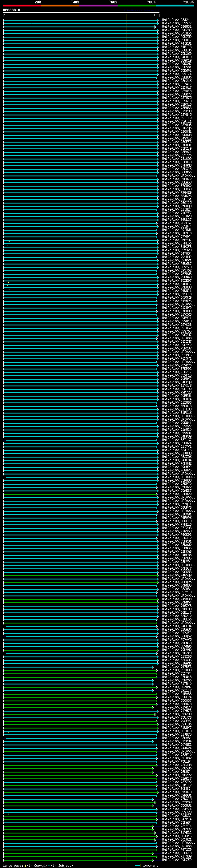This screenshot has height=868, width=197.
Task: Select hit label UniRef100_C5SJZ3
Action: pos(177,812)
